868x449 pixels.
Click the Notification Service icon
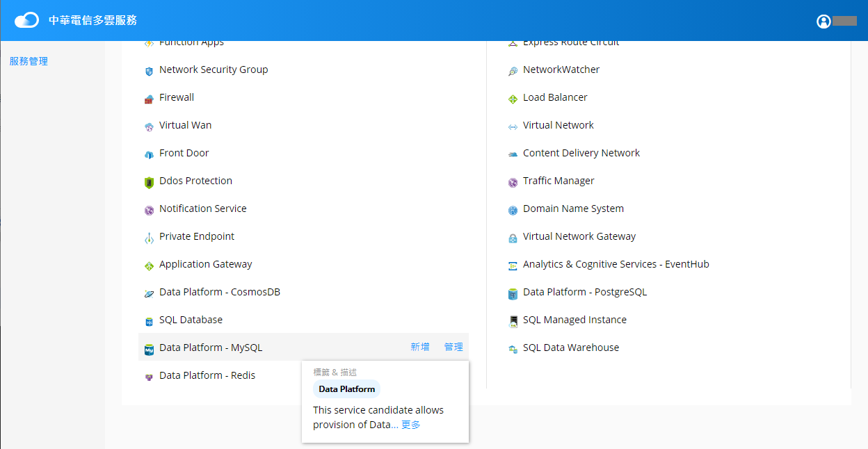tap(149, 210)
